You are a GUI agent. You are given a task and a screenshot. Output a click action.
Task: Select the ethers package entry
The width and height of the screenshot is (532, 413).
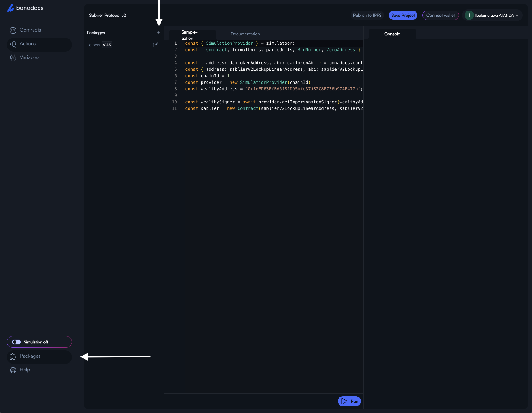[x=124, y=45]
